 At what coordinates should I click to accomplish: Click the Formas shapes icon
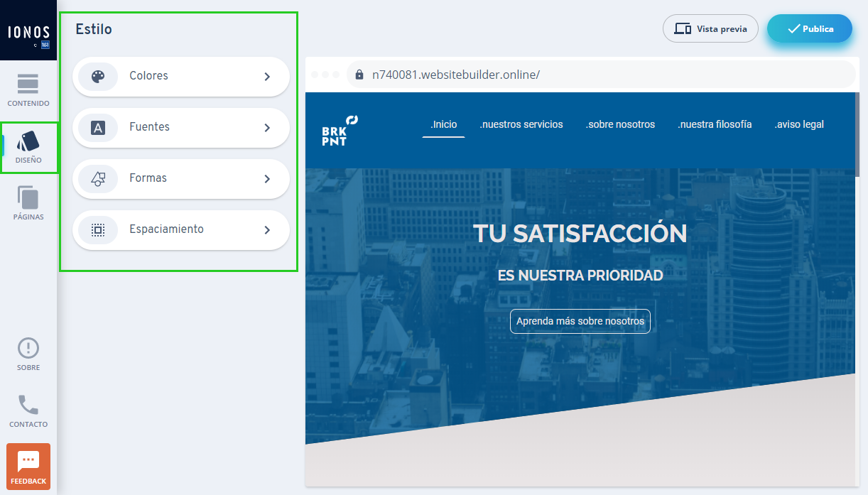98,178
